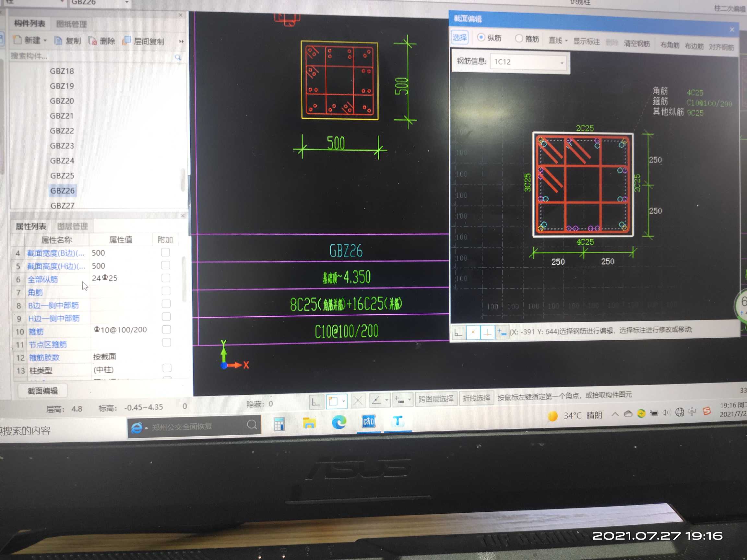Open the dynamic input dropdown in status bar
The height and width of the screenshot is (560, 747).
(x=409, y=400)
